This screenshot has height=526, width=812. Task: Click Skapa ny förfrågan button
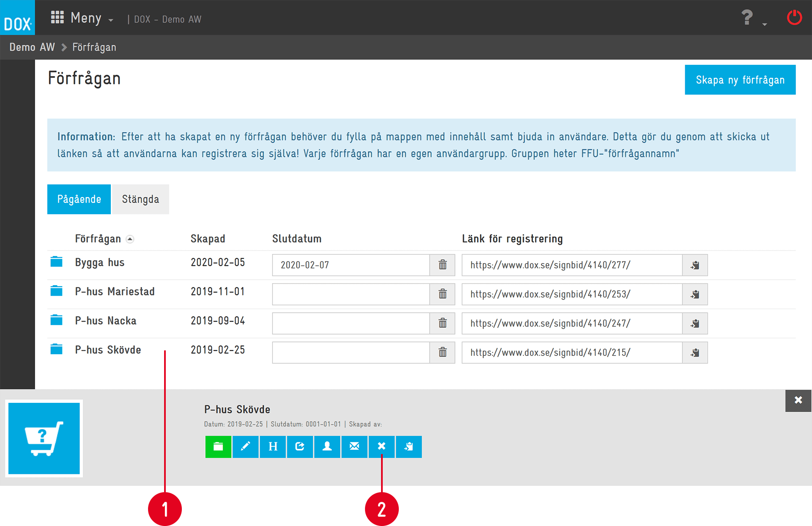740,80
